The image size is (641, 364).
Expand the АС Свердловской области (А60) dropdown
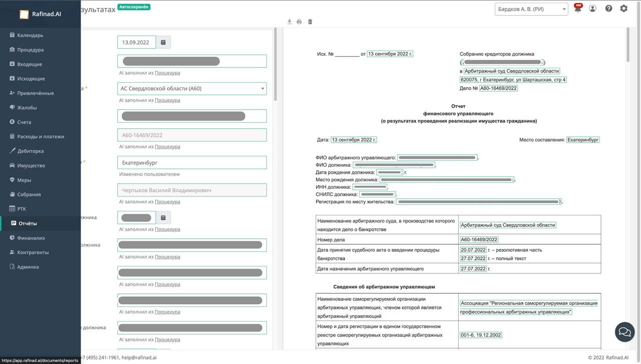tap(192, 89)
